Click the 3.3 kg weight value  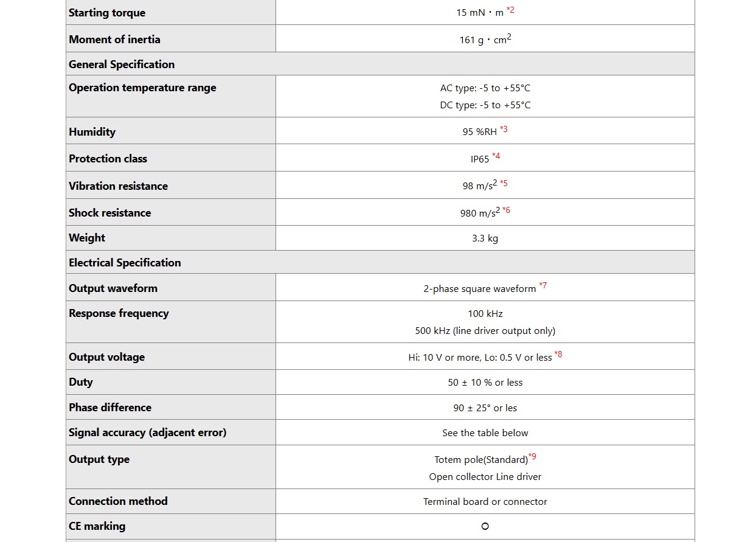point(485,238)
